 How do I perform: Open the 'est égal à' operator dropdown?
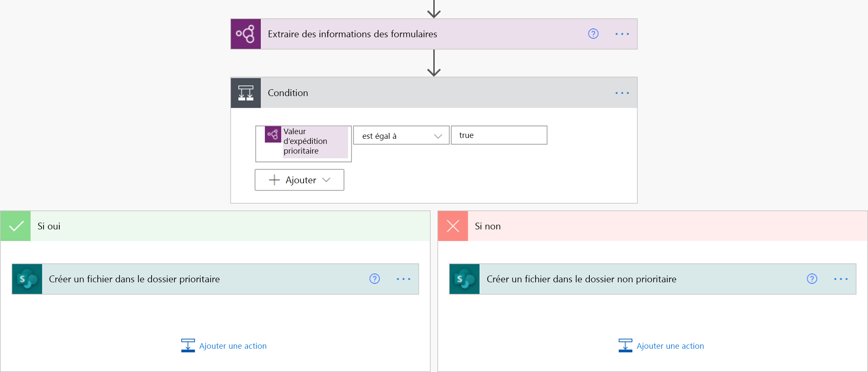[401, 136]
